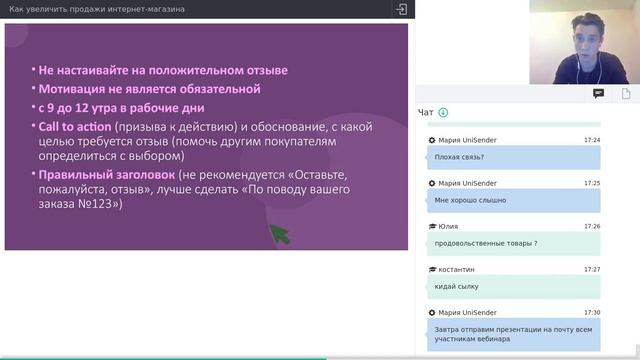
Task: Click gear icon beside Мария UniSender 17:25
Action: pos(432,183)
